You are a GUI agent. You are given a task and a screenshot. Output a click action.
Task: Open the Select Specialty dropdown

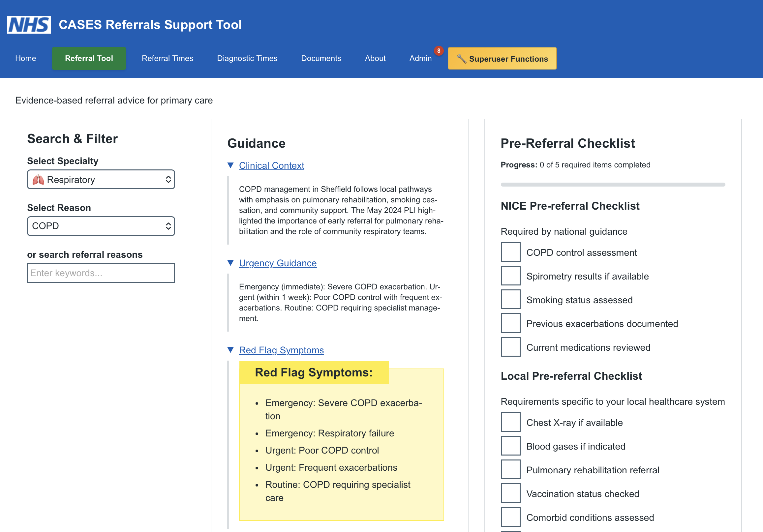click(x=101, y=179)
